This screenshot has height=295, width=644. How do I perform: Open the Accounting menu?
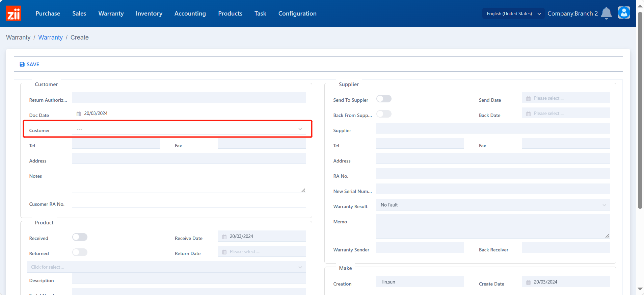(x=190, y=14)
